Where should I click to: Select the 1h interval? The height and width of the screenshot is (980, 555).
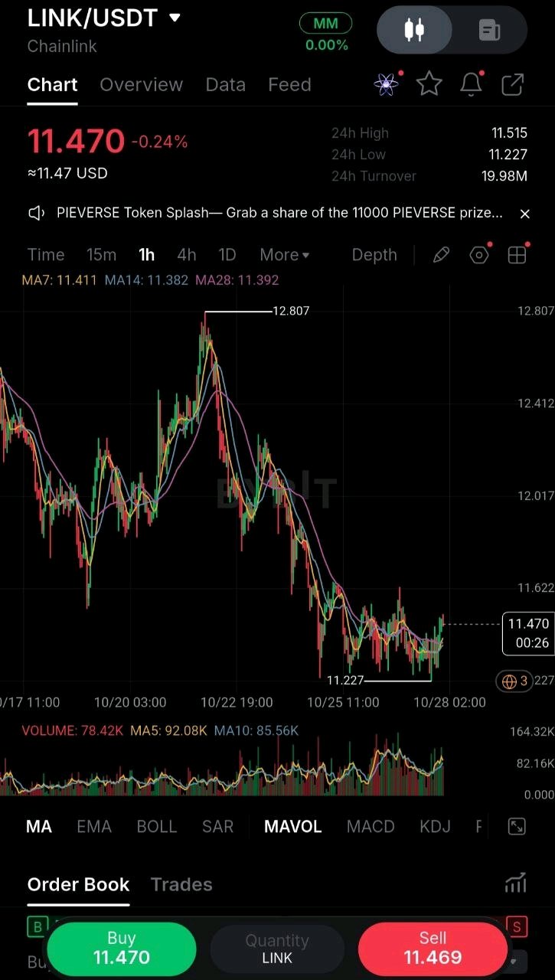click(146, 255)
